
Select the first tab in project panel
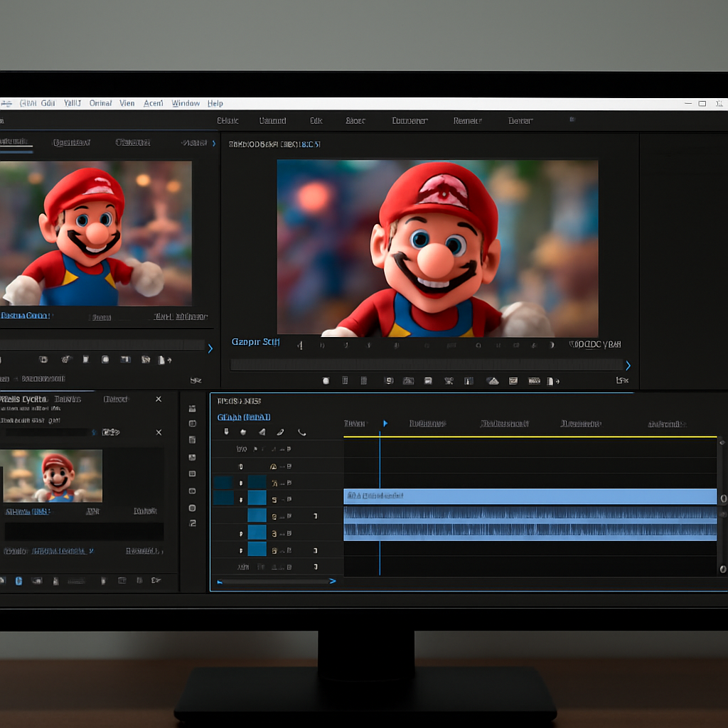coord(24,400)
